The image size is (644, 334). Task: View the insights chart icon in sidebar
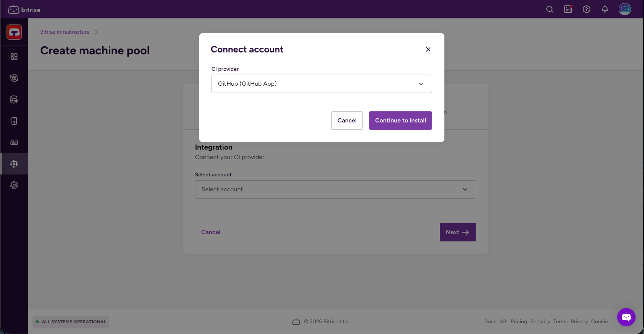(14, 142)
